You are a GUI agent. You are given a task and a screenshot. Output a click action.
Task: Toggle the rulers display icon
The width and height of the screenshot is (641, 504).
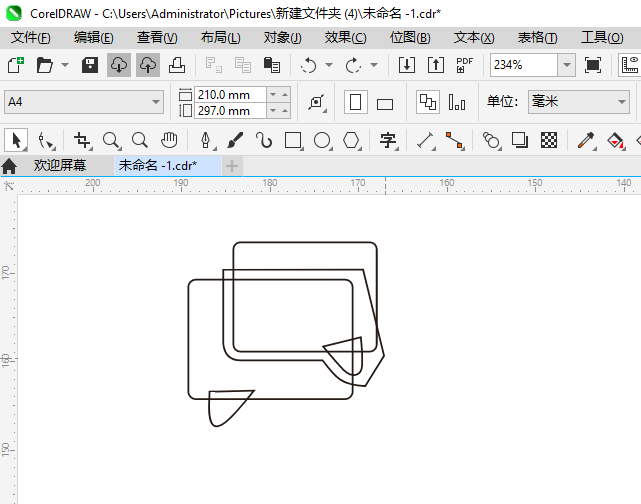(630, 65)
